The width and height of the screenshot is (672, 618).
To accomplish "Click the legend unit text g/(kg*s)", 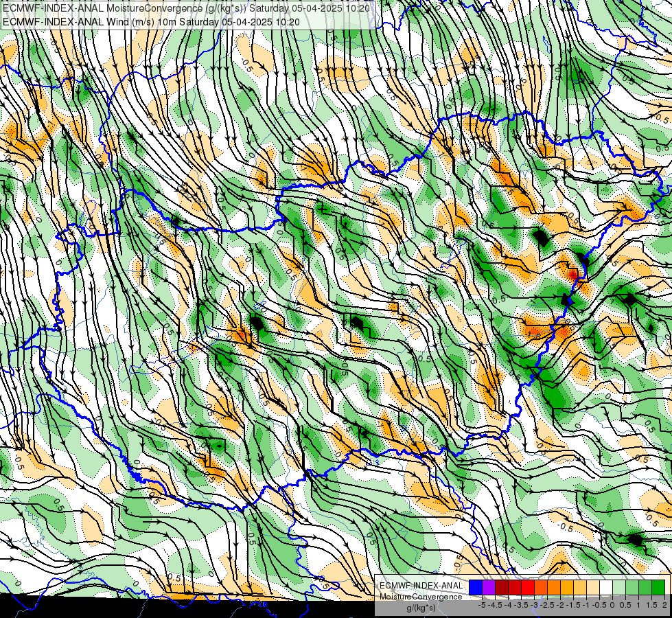I will tap(421, 608).
